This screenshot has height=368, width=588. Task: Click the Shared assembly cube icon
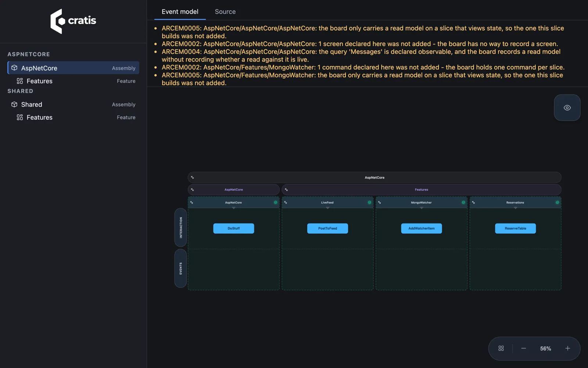click(x=14, y=105)
